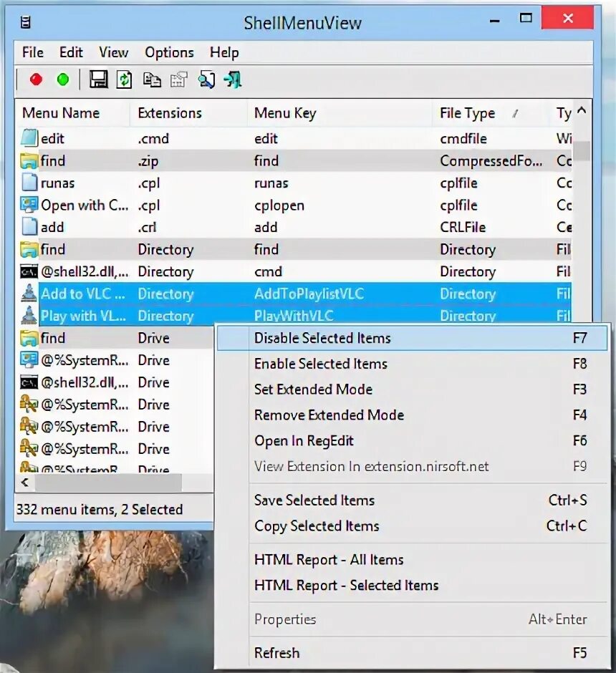Choose Open In RegEdit

tap(412, 441)
